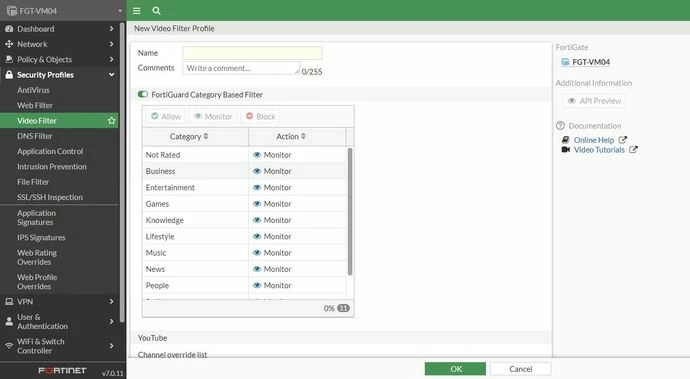Focus the Name input field

[252, 53]
